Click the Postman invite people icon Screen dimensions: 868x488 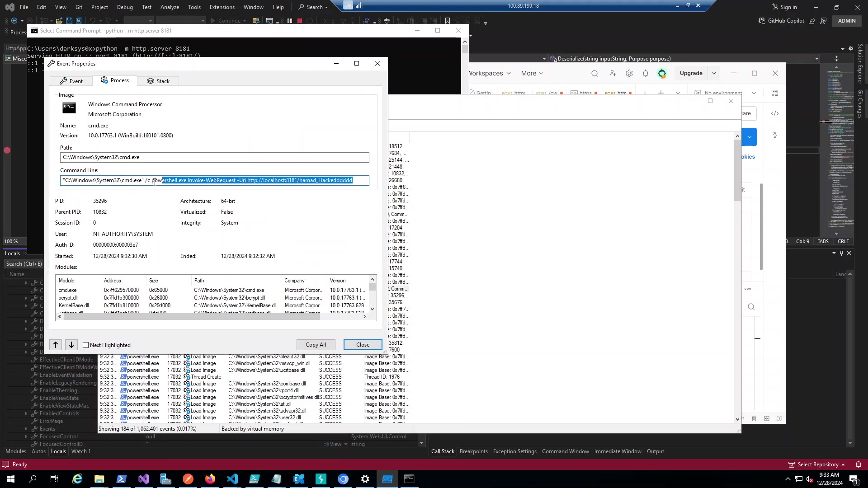coord(613,73)
